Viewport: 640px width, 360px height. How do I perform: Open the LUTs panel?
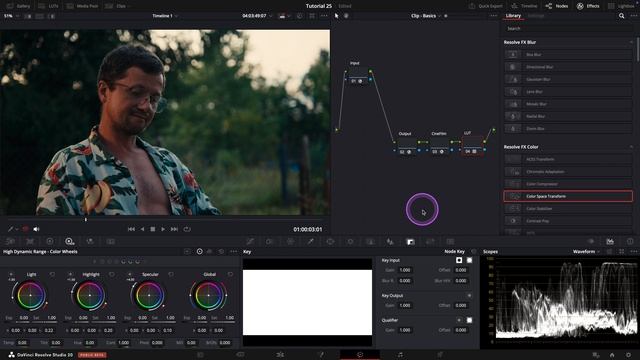tap(49, 6)
